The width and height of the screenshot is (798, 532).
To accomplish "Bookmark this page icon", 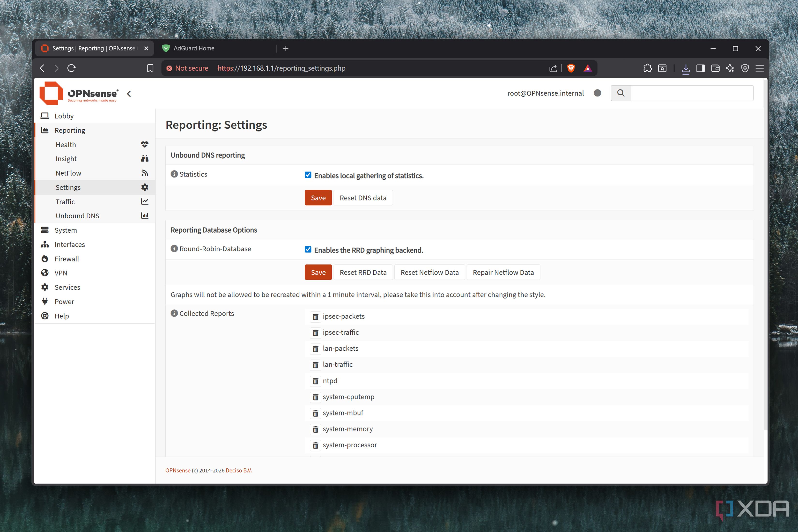I will 150,68.
